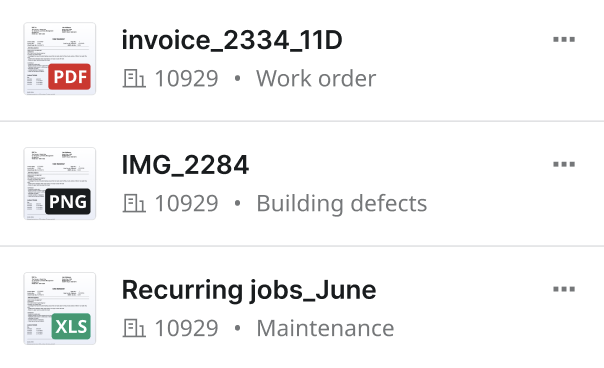Viewport: 604px width, 368px height.
Task: Click the Building defects category label
Action: pyautogui.click(x=342, y=203)
